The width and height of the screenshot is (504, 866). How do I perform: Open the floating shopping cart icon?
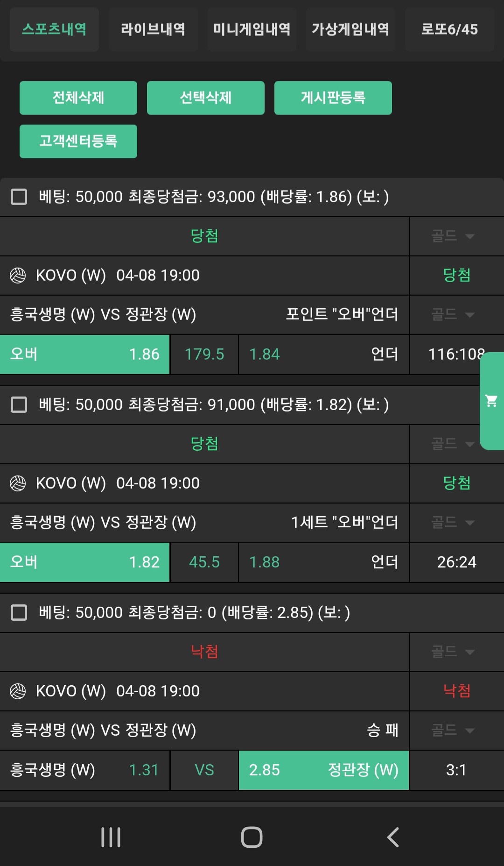click(491, 401)
